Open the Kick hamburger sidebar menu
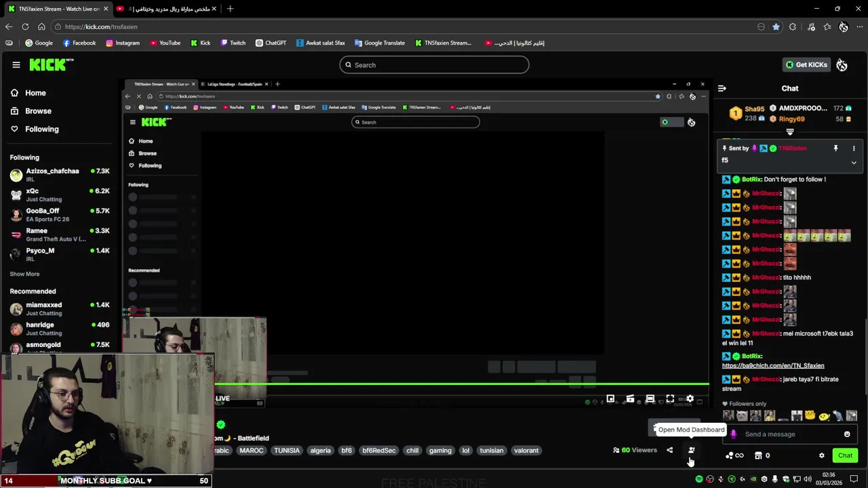868x488 pixels. coord(16,64)
